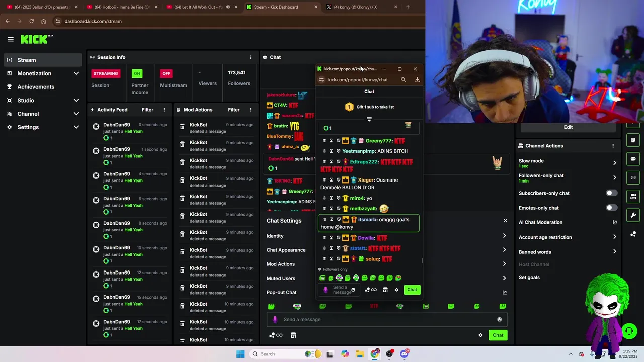The height and width of the screenshot is (362, 644).
Task: Open Slow mode options
Action: tap(568, 163)
